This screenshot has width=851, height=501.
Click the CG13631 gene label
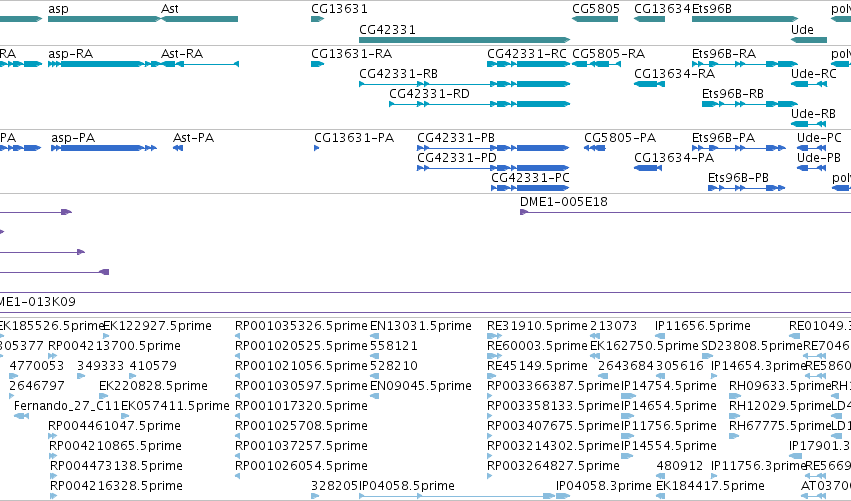click(339, 9)
